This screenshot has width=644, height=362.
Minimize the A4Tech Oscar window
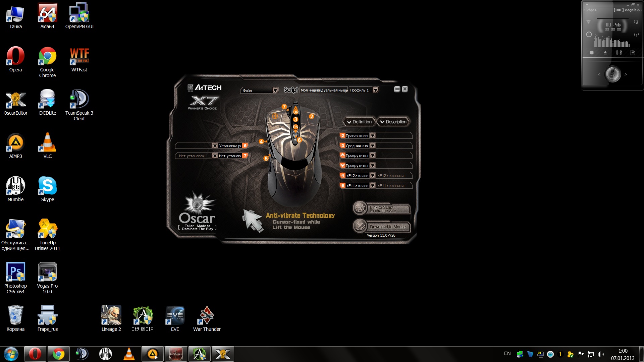[397, 89]
